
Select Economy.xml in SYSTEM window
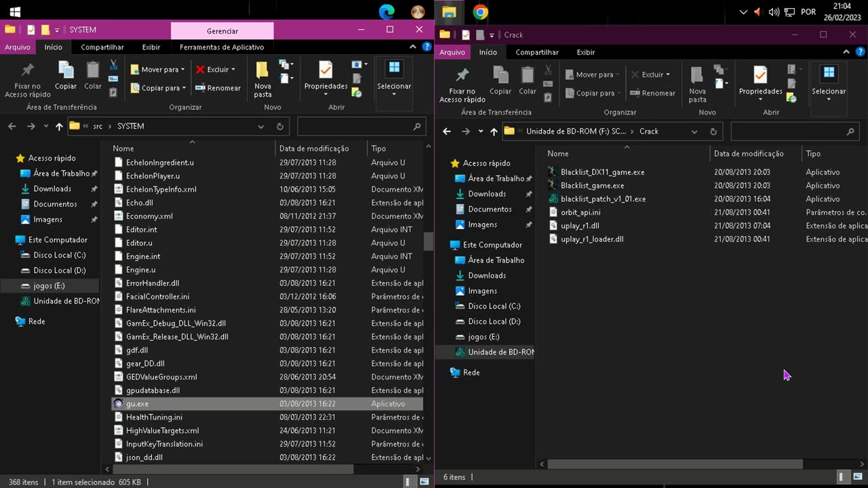(x=149, y=216)
